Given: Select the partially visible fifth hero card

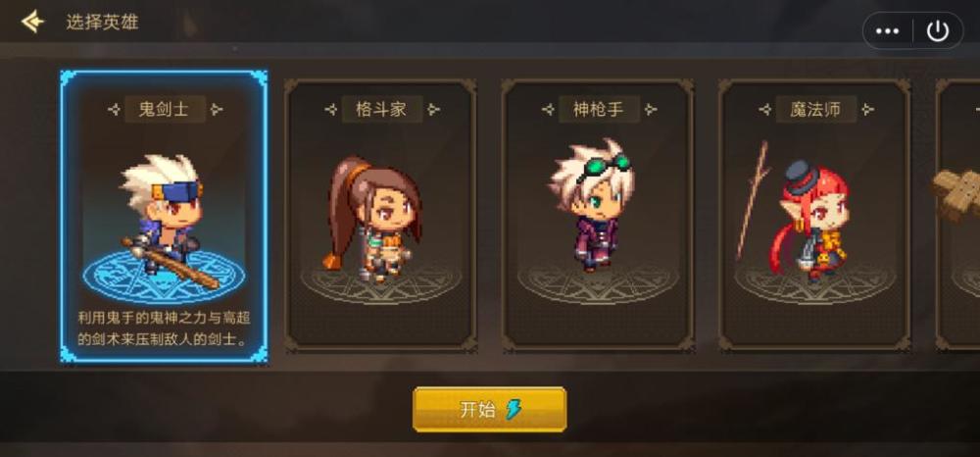Looking at the screenshot, I should pyautogui.click(x=958, y=215).
